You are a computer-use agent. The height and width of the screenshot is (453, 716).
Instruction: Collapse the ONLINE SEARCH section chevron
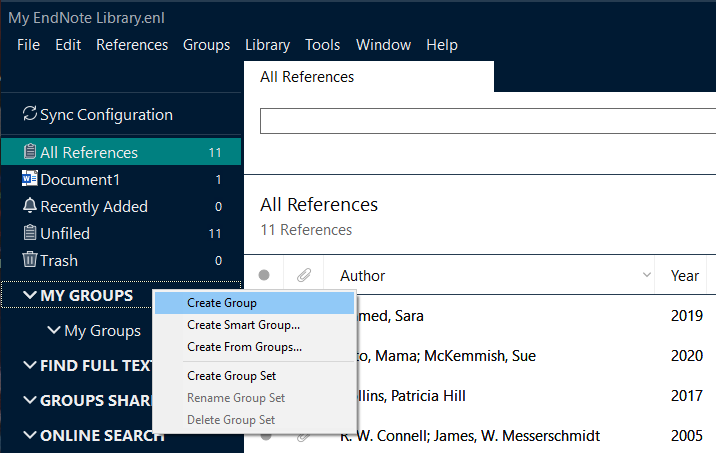(30, 435)
